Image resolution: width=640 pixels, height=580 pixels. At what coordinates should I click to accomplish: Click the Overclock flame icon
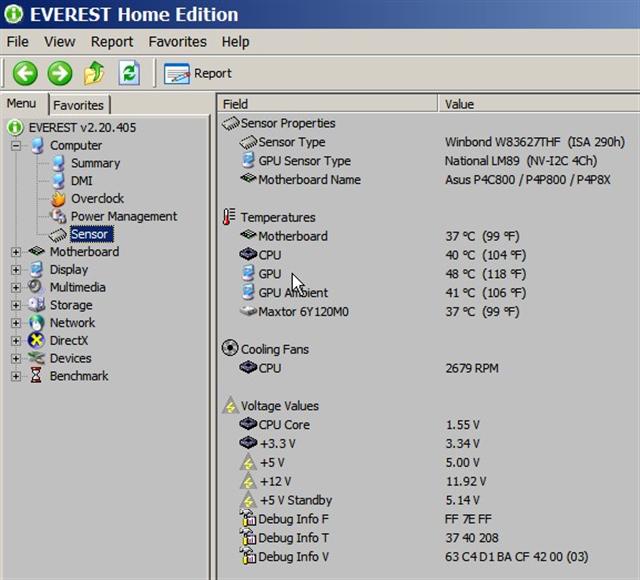(58, 198)
